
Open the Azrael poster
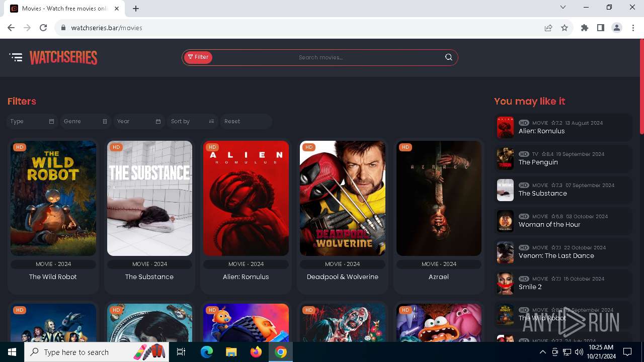pos(439,198)
